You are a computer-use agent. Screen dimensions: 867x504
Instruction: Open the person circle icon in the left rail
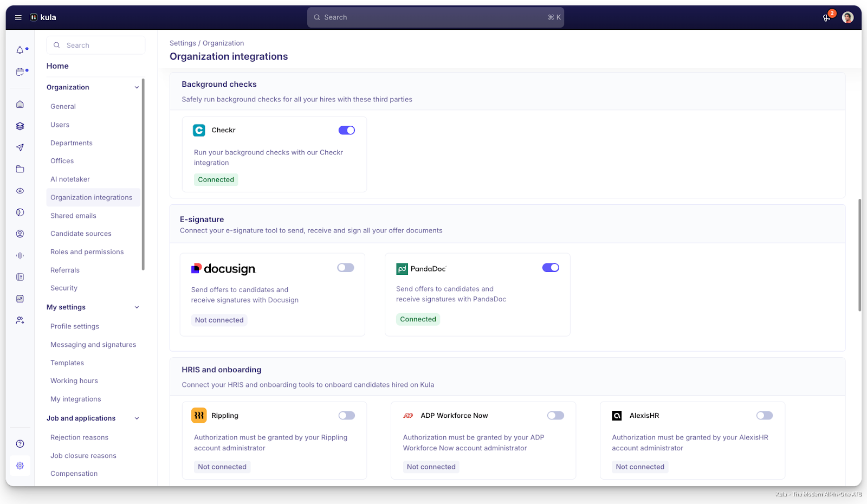pyautogui.click(x=20, y=234)
